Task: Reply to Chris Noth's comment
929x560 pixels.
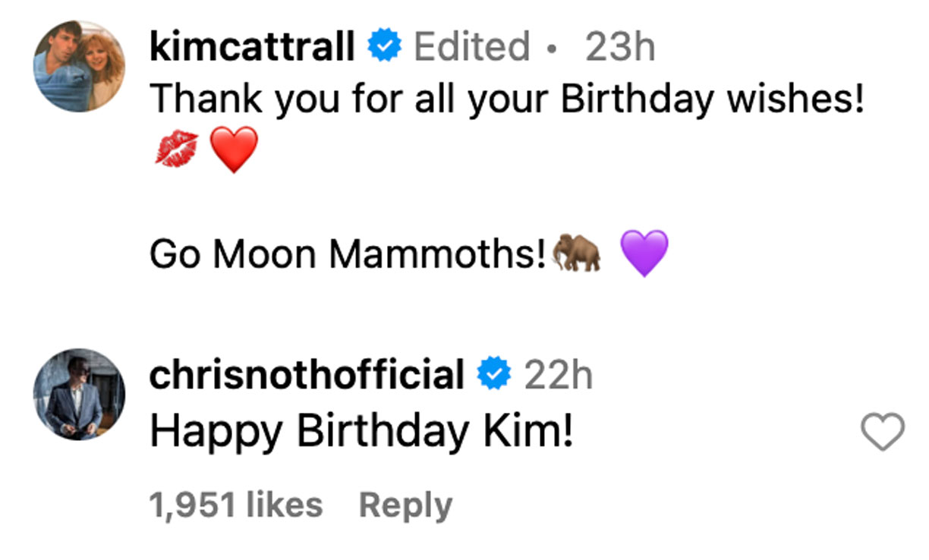Action: click(405, 505)
